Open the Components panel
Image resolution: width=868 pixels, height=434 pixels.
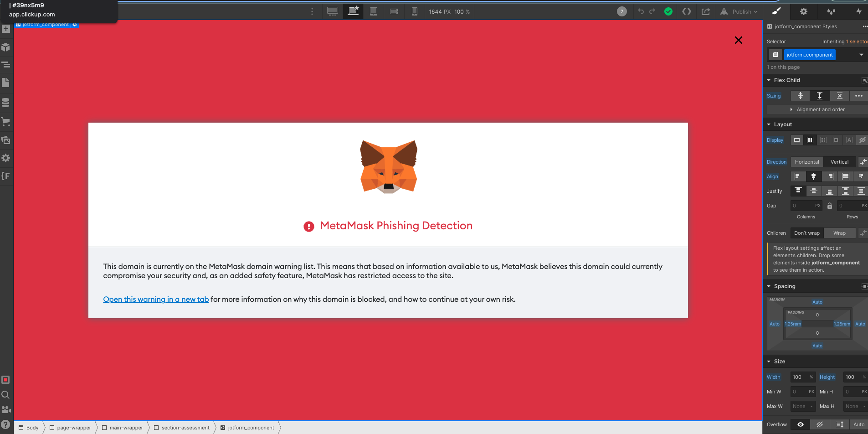[6, 47]
